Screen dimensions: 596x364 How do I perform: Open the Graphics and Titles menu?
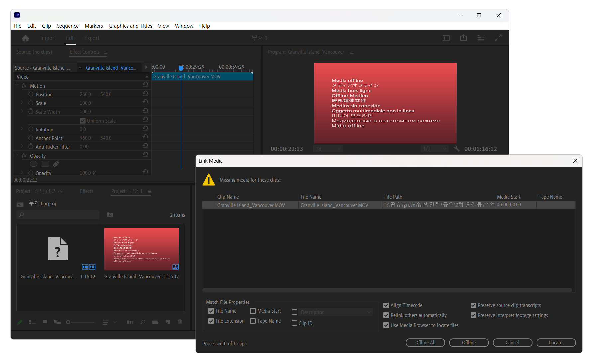[130, 26]
